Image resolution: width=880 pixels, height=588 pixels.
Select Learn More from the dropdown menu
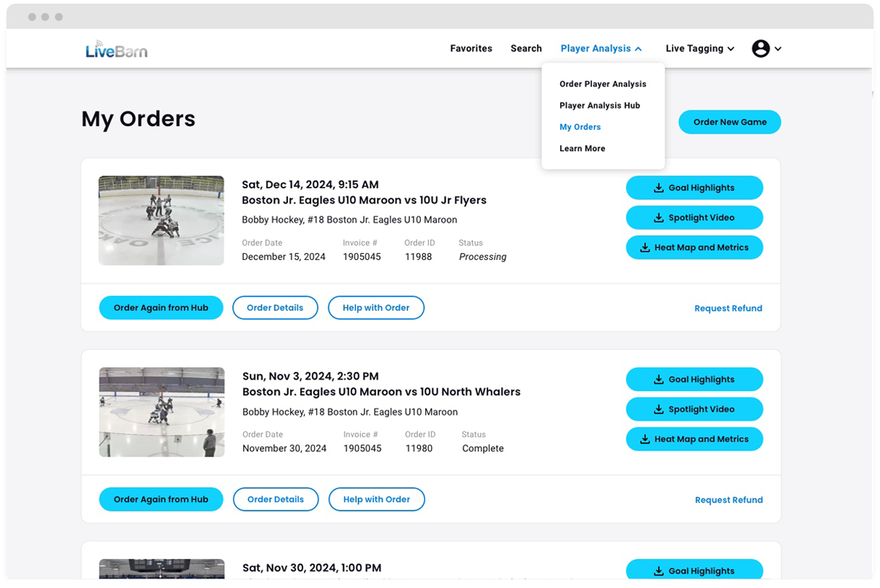582,148
